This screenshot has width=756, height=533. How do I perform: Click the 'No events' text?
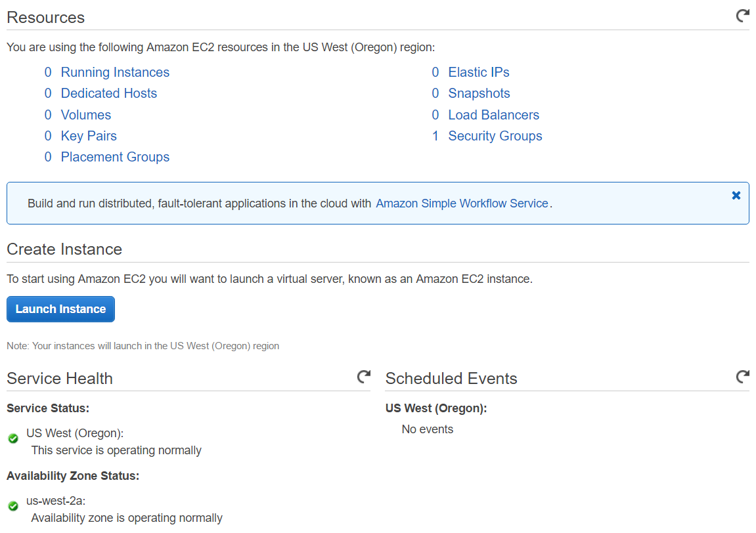(x=427, y=429)
